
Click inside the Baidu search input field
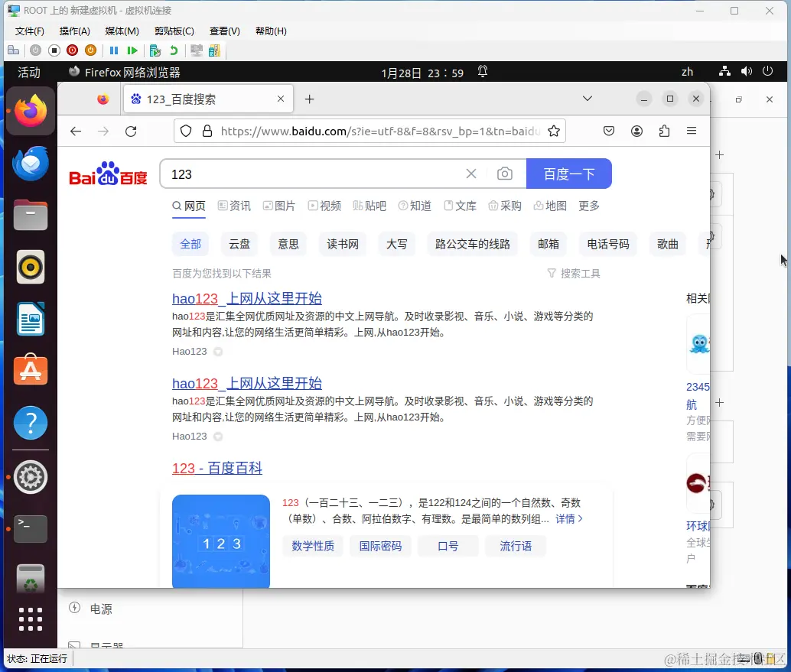click(x=306, y=174)
